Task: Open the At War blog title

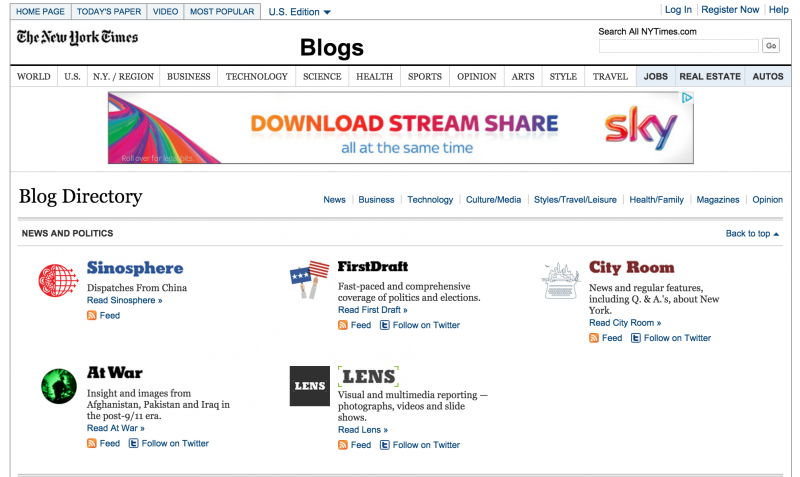Action: click(115, 372)
